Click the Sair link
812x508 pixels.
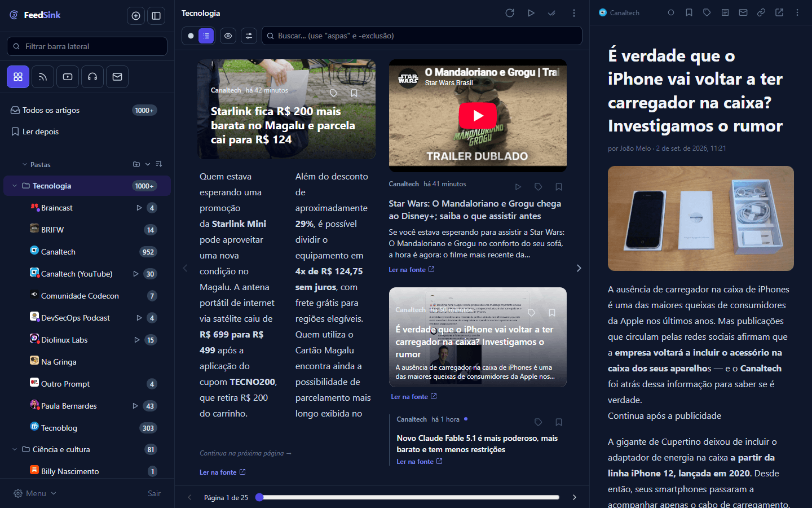pos(154,493)
